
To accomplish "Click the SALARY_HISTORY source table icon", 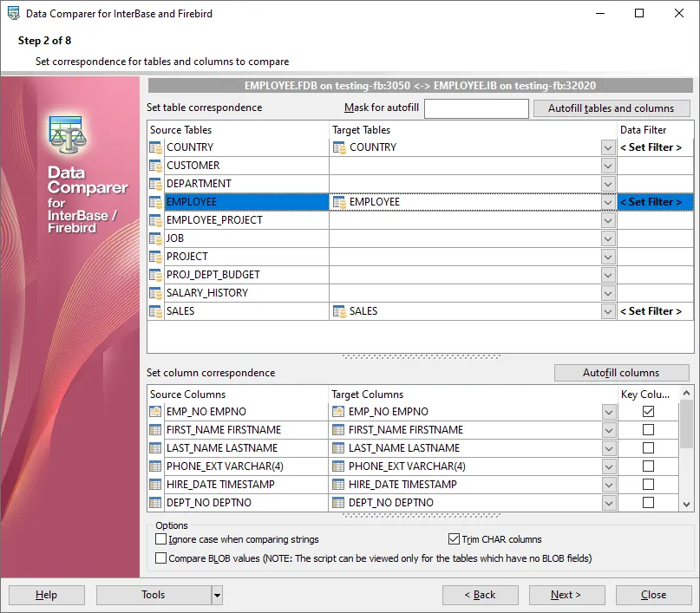I will pos(156,293).
